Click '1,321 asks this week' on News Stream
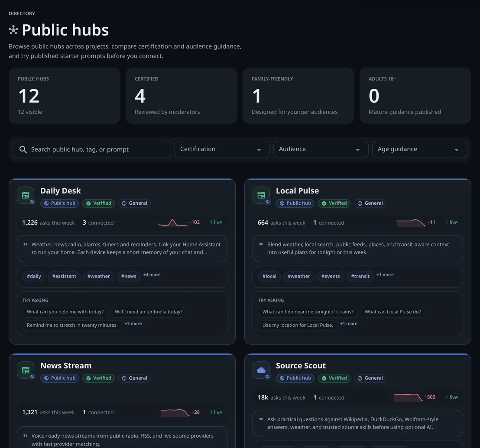This screenshot has height=448, width=480. pyautogui.click(x=49, y=413)
